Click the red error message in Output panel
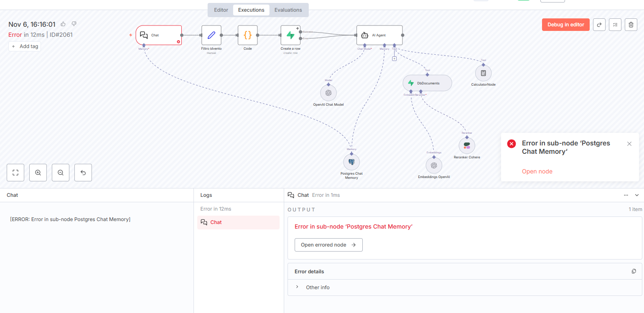The height and width of the screenshot is (313, 644). 354,226
